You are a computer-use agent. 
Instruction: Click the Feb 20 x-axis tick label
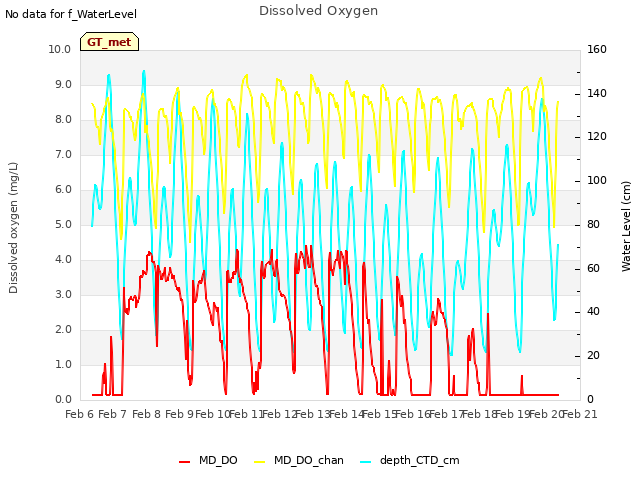(546, 414)
